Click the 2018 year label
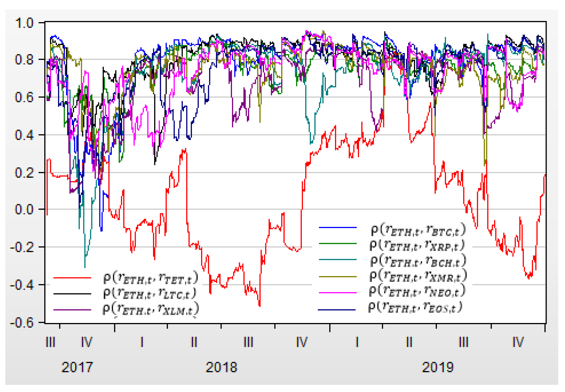565x392 pixels. 221,367
